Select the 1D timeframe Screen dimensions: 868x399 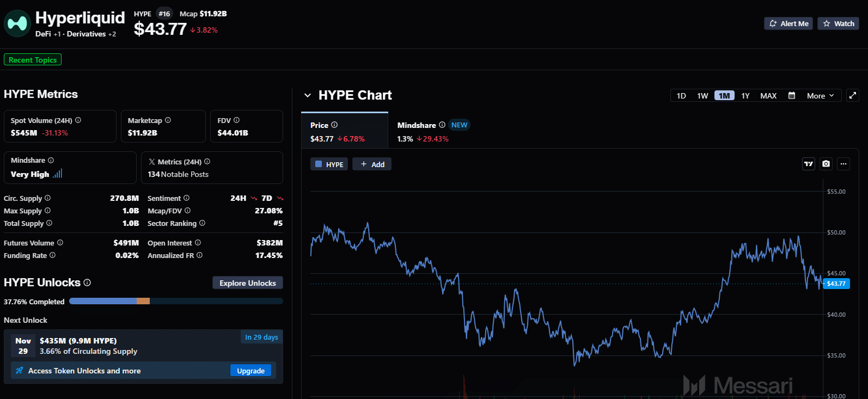[681, 96]
